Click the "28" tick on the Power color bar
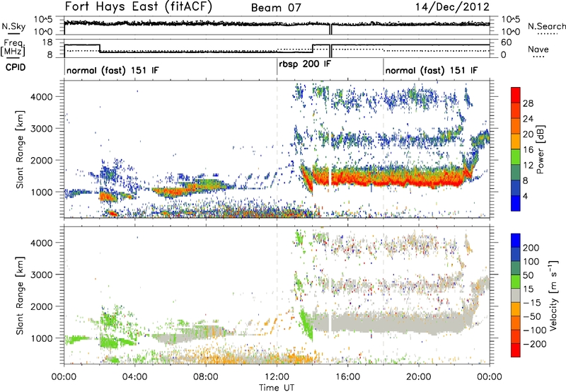 click(x=528, y=103)
